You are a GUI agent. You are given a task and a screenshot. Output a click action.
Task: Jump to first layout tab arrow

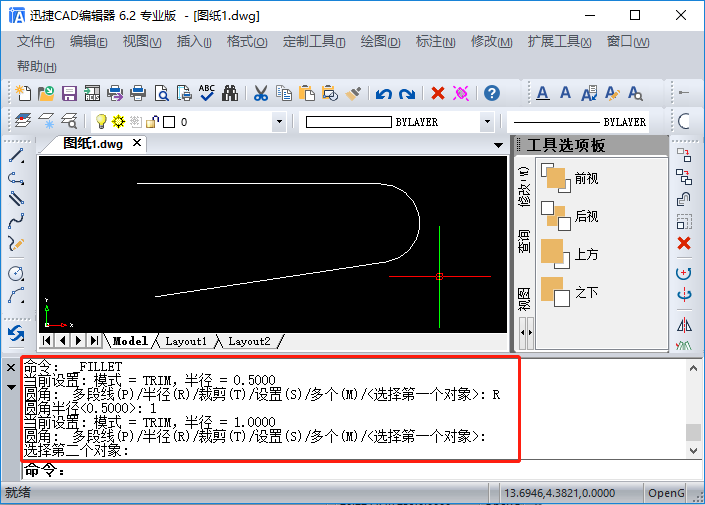click(46, 340)
